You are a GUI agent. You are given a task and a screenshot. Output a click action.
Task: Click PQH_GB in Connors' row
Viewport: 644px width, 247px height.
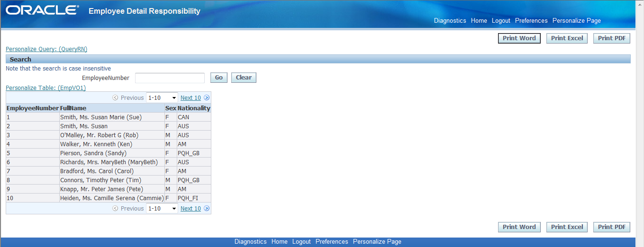(194, 180)
